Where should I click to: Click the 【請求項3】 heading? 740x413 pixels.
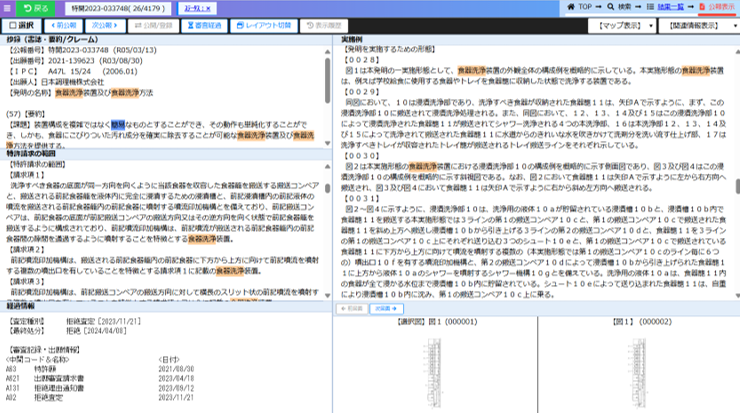click(x=27, y=281)
